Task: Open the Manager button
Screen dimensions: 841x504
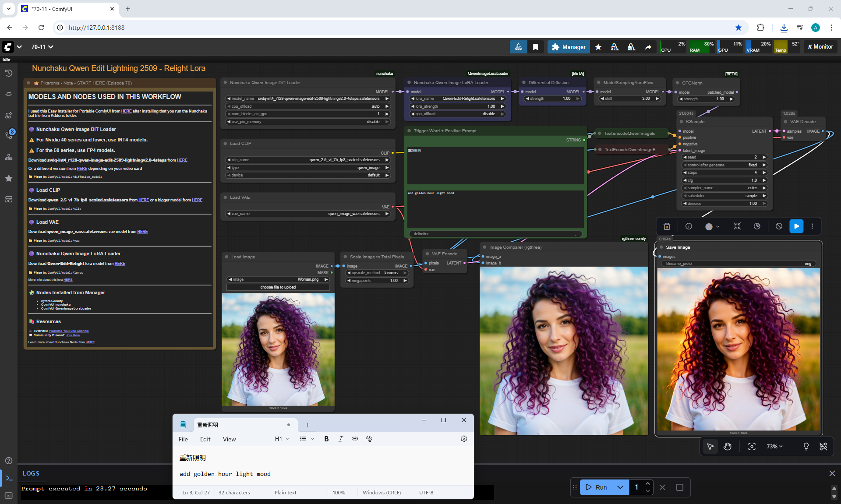Action: click(569, 47)
